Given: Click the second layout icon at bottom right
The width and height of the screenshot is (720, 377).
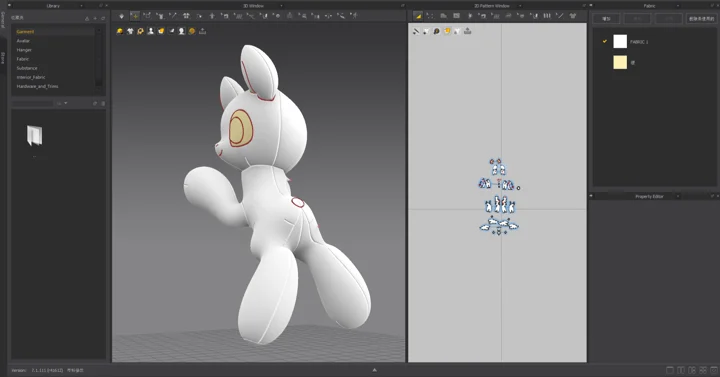Looking at the screenshot, I should [x=681, y=370].
